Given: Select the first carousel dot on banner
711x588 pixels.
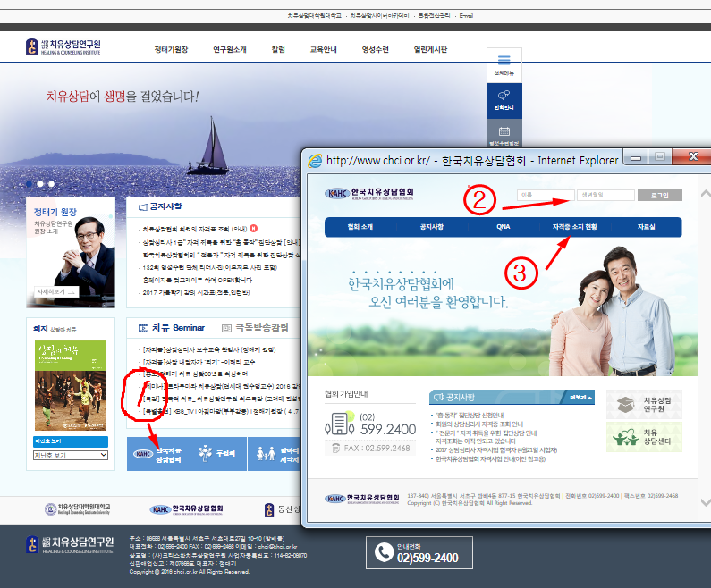Looking at the screenshot, I should click(29, 183).
